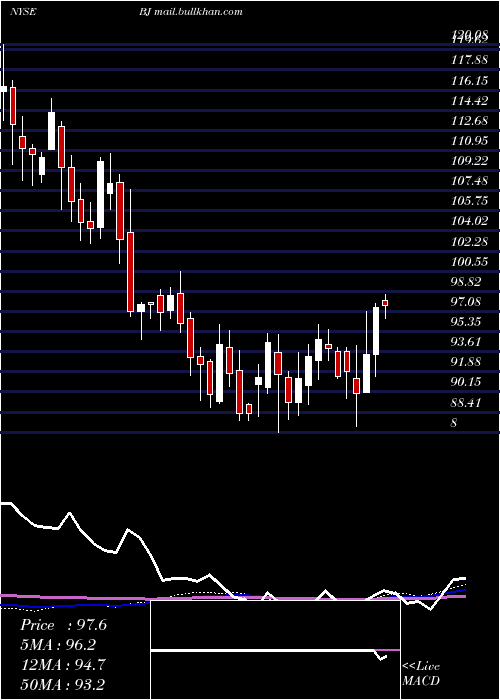Select the 112.68 price axis label
This screenshot has width=500, height=700.
(x=469, y=121)
